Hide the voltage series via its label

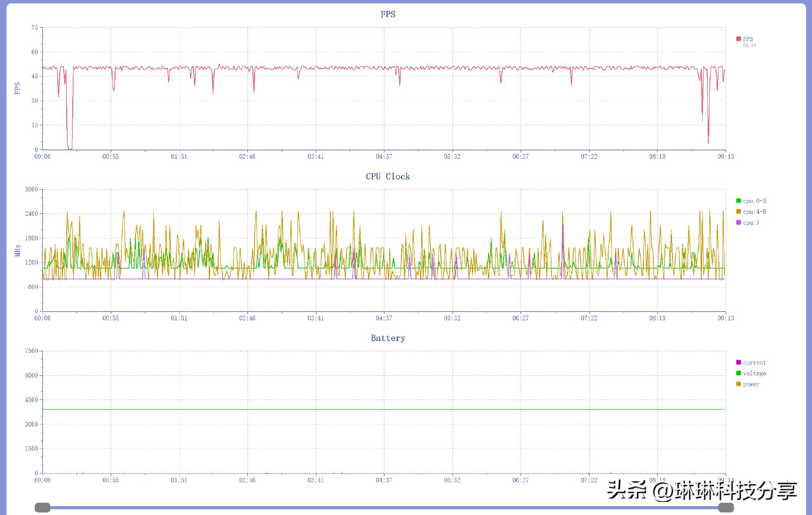point(754,373)
